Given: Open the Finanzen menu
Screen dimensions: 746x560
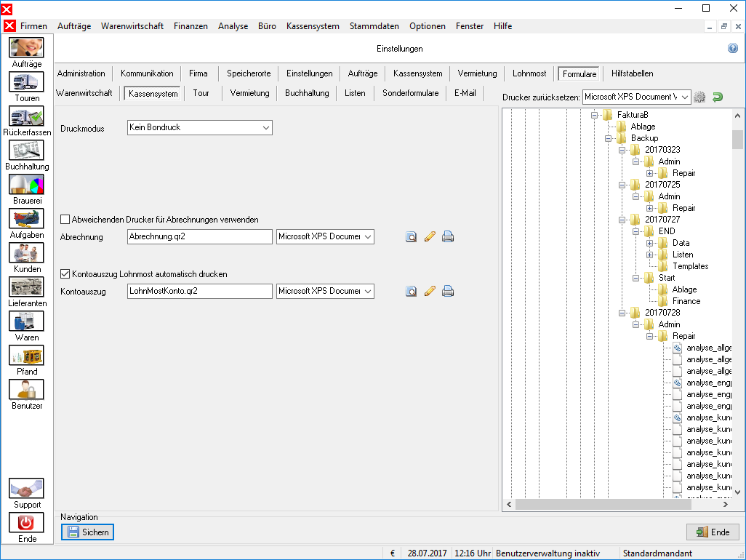Looking at the screenshot, I should (190, 26).
